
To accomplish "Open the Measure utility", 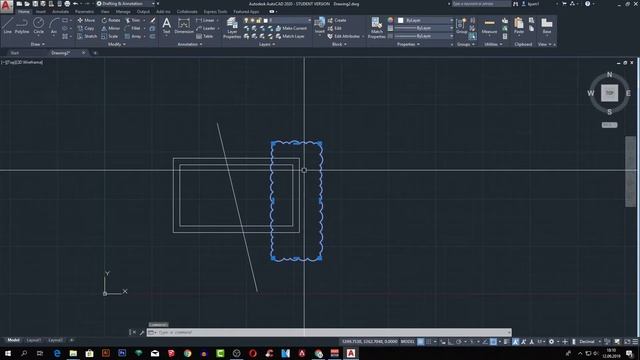I will point(489,26).
